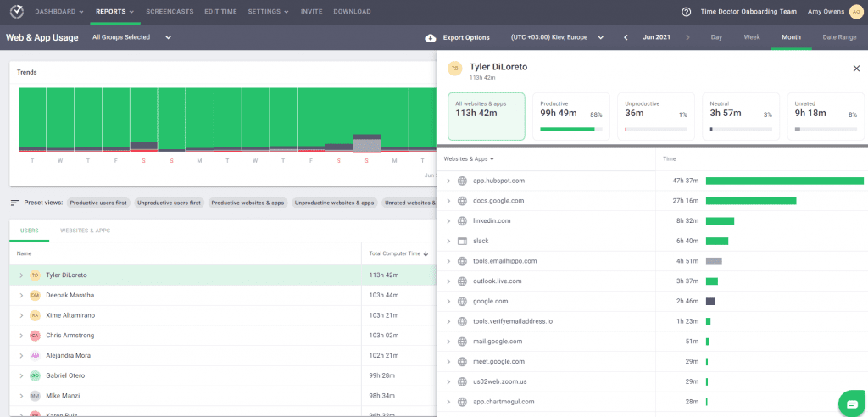The image size is (868, 417).
Task: Click globe icon beside us02web.zoom.us
Action: (462, 381)
